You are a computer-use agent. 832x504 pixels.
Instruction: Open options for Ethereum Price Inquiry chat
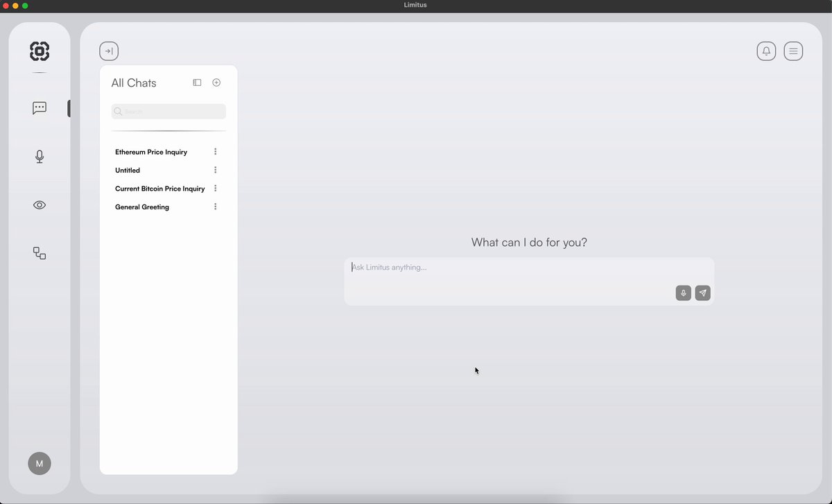click(216, 152)
